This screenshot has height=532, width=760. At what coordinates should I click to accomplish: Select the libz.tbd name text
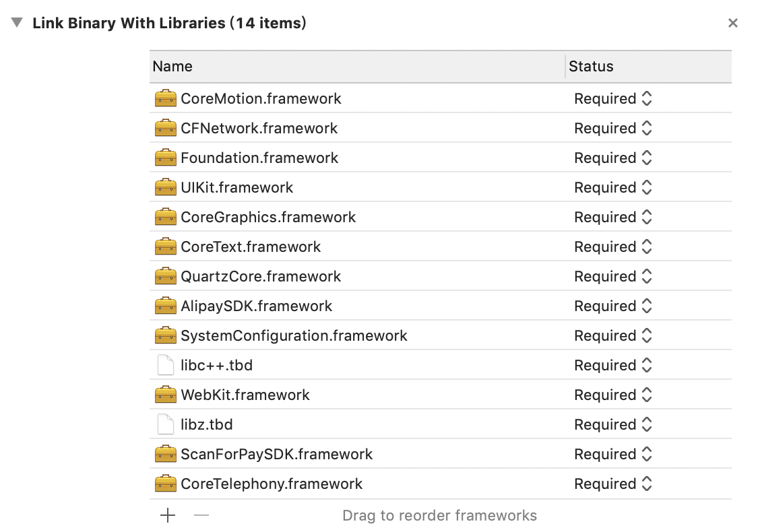pyautogui.click(x=206, y=424)
